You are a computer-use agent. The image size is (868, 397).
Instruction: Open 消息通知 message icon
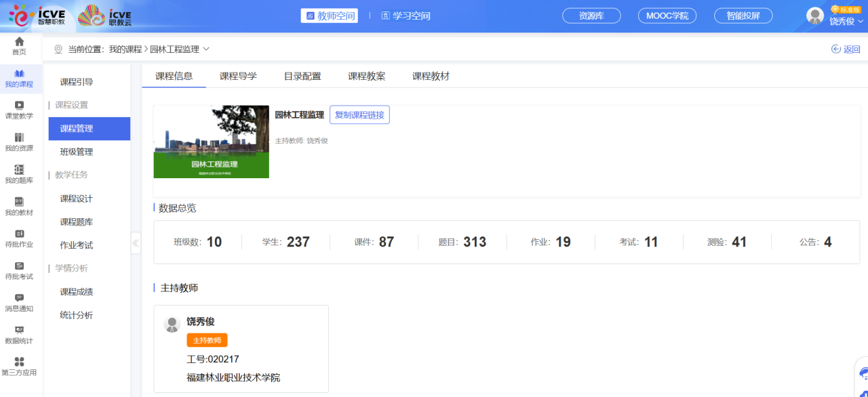(x=19, y=297)
